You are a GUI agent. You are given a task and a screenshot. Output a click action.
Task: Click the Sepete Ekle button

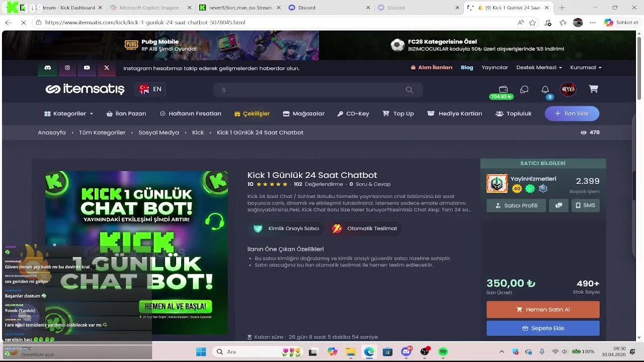coord(543,328)
